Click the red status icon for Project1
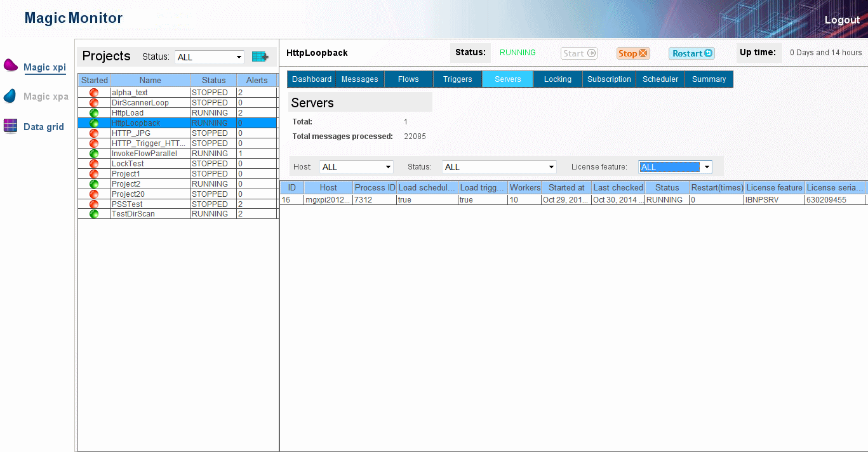Viewport: 868px width, 452px height. click(94, 174)
